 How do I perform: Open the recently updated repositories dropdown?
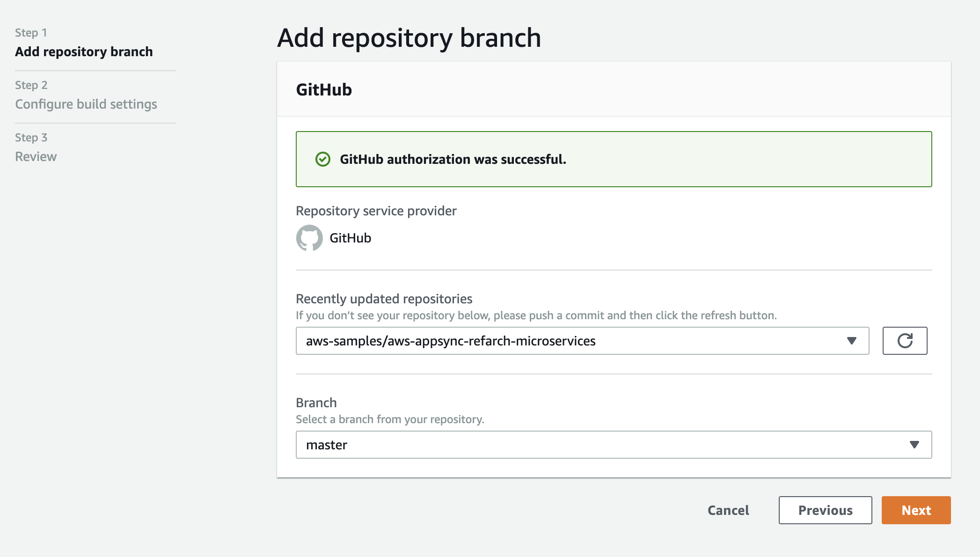point(582,341)
